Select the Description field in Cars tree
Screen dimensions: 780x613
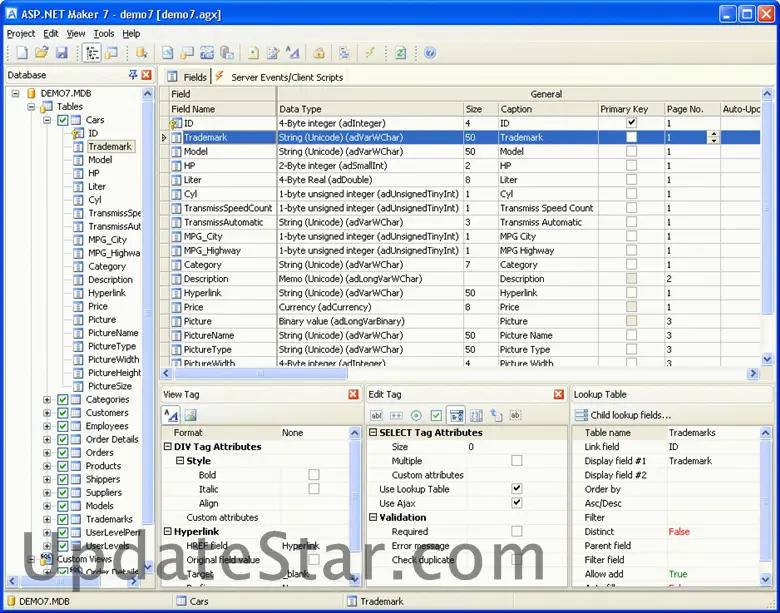click(x=110, y=280)
